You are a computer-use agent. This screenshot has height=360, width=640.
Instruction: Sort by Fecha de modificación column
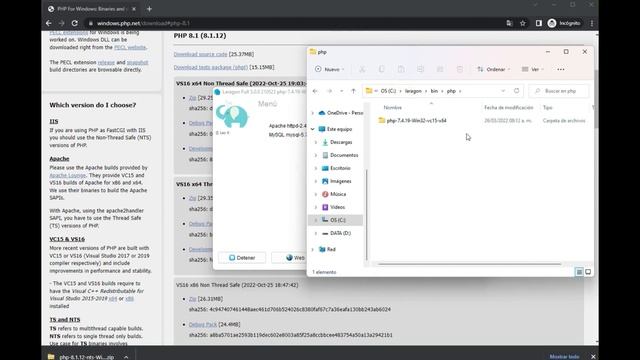pyautogui.click(x=509, y=108)
